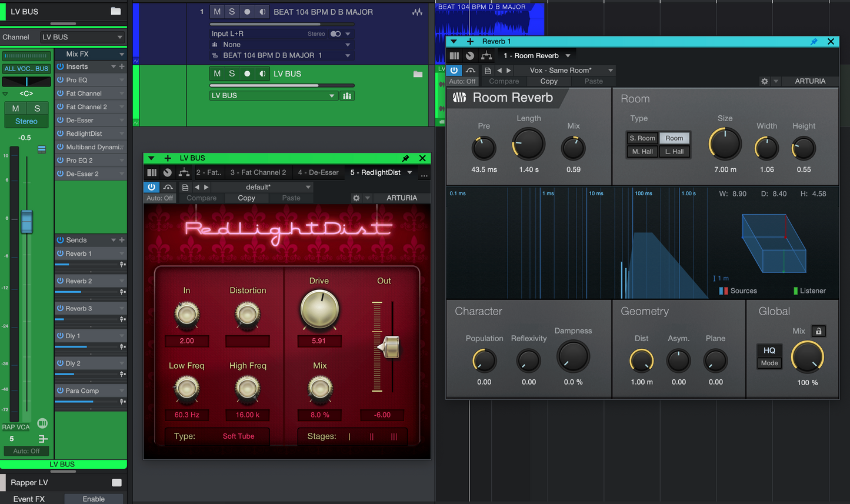
Task: Go to next preset in Room Reverb
Action: (509, 71)
